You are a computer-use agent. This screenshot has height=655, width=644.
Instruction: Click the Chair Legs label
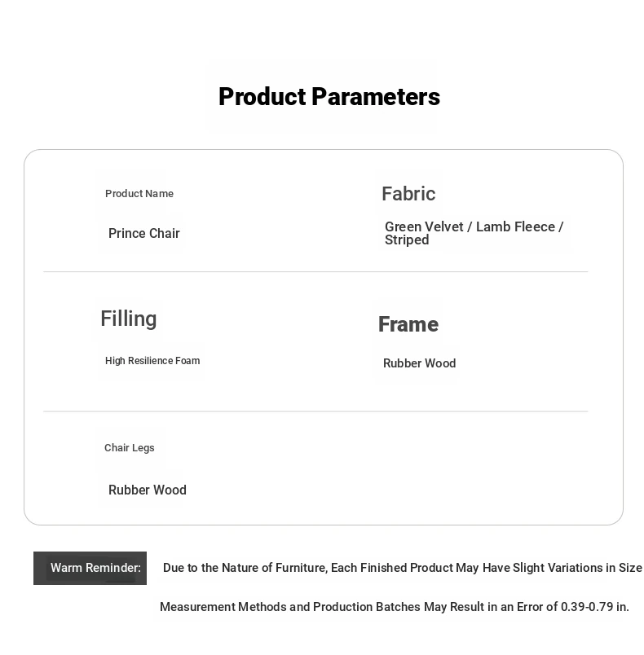(x=130, y=448)
